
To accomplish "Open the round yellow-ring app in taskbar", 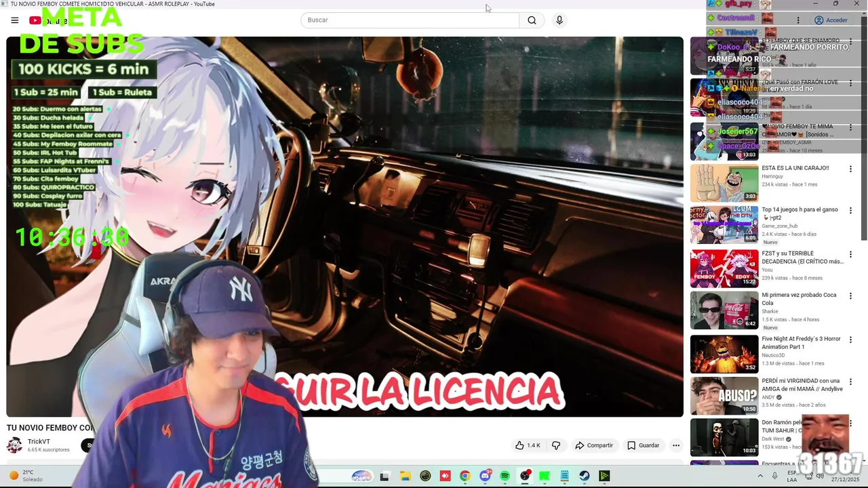I will click(x=425, y=476).
